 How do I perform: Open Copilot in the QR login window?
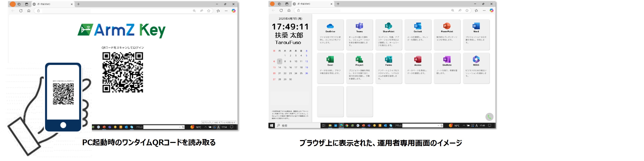(x=234, y=11)
